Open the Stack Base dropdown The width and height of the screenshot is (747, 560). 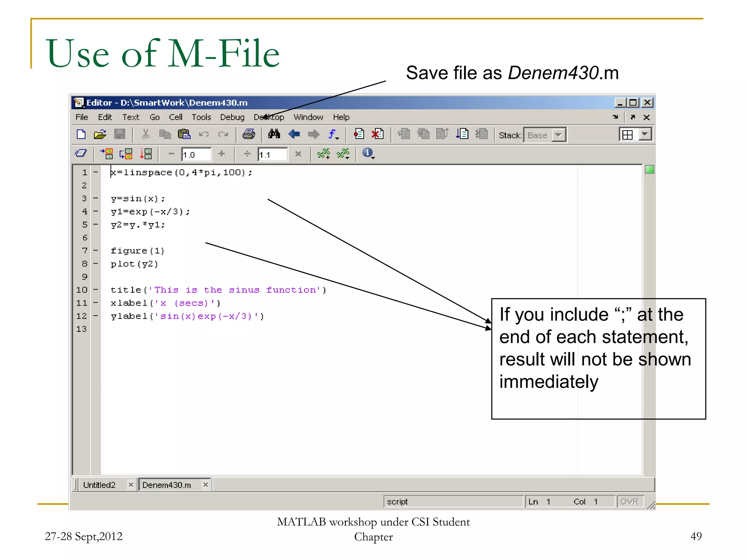coord(558,135)
